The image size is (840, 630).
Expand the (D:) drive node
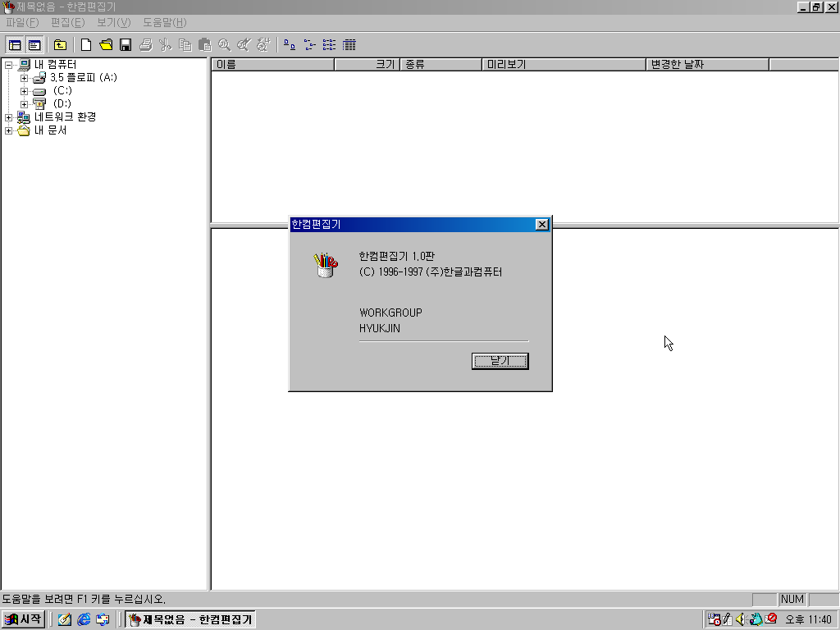point(24,104)
